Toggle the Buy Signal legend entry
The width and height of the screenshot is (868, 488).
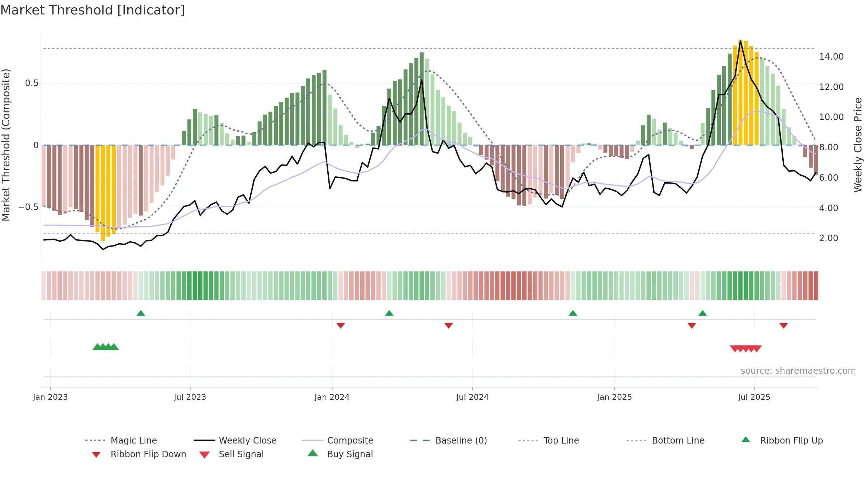(x=340, y=454)
